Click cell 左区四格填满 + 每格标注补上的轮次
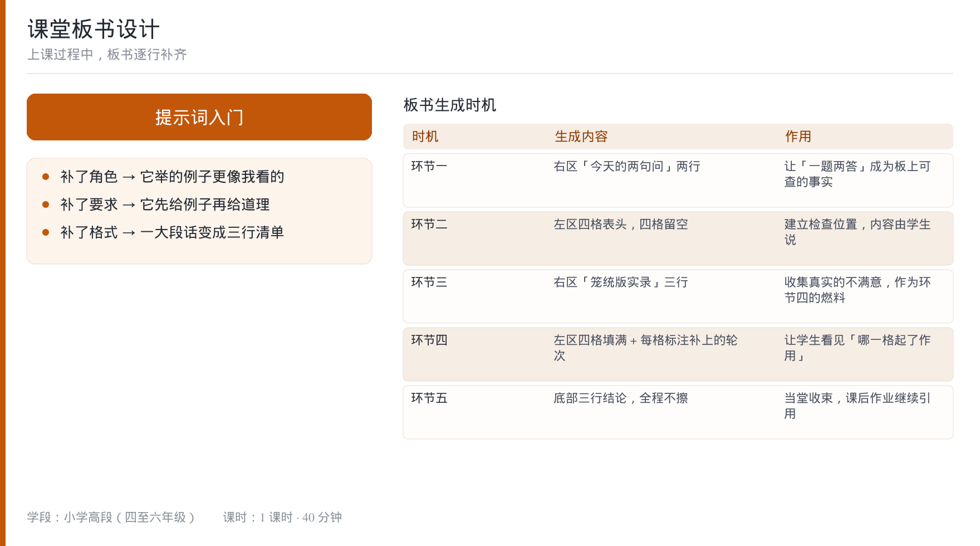980x546 pixels. [x=645, y=348]
